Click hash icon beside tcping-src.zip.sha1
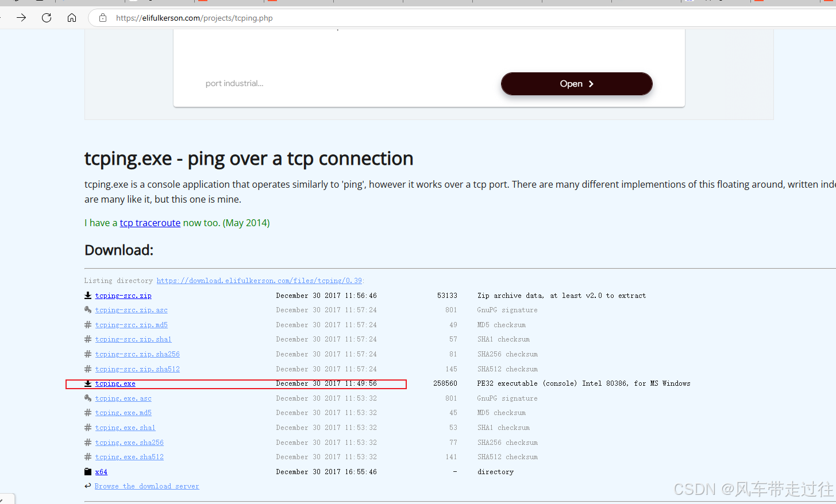Image resolution: width=836 pixels, height=504 pixels. click(88, 339)
